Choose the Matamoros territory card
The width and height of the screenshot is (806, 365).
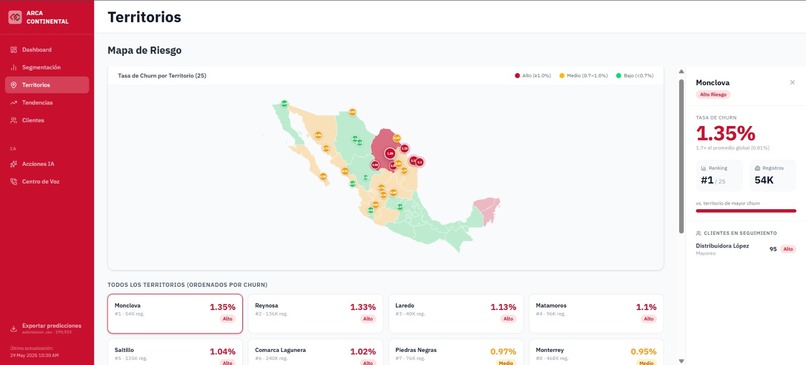tap(596, 314)
